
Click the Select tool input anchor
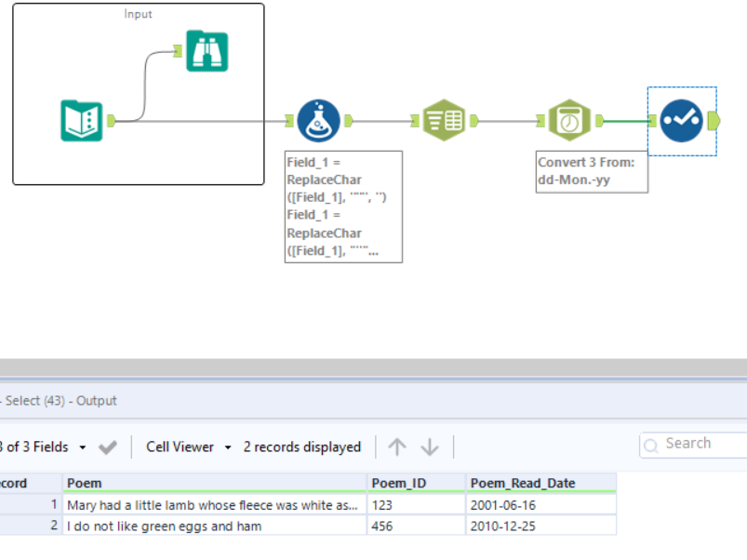pyautogui.click(x=652, y=121)
